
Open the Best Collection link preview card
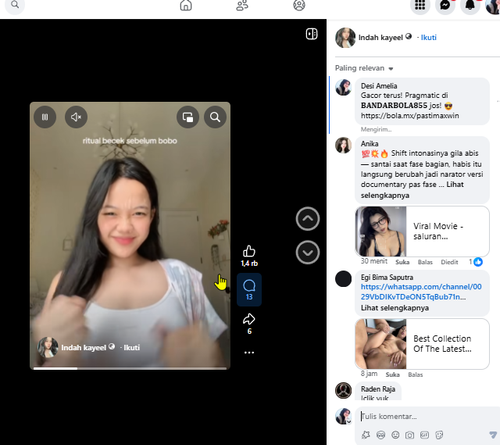[422, 344]
